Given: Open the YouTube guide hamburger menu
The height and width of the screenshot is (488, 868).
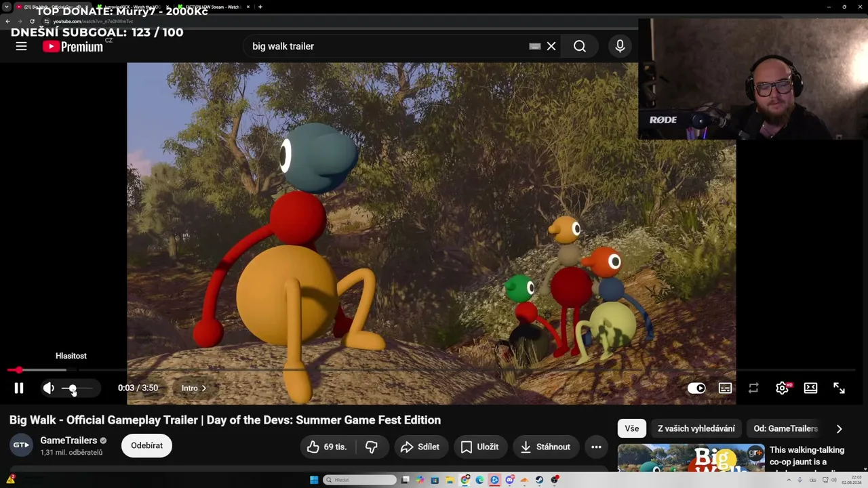Looking at the screenshot, I should [x=21, y=46].
